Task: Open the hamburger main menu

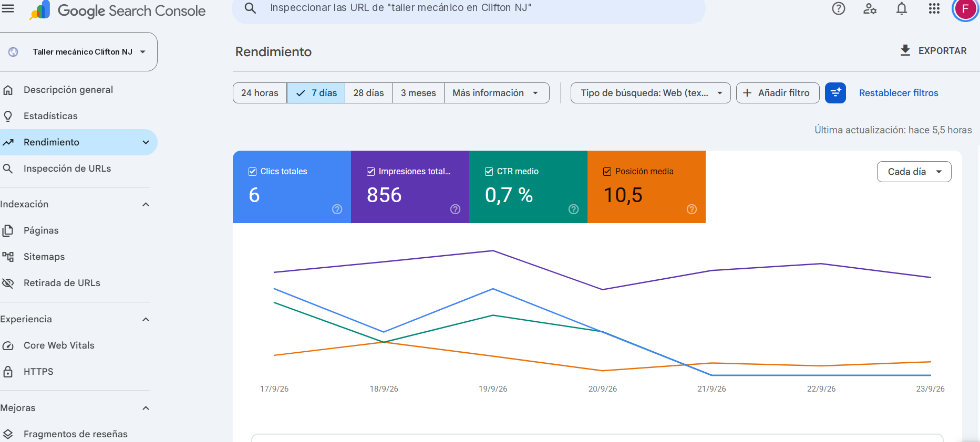Action: click(x=8, y=8)
